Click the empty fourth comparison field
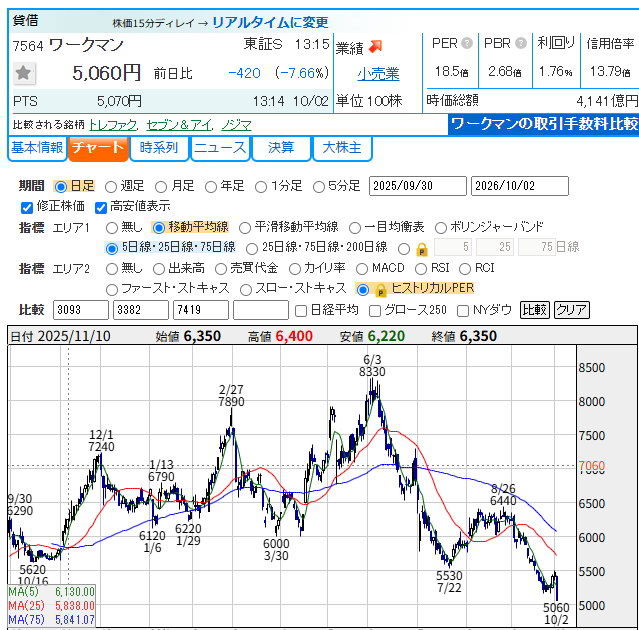Viewport: 639px width, 630px height. click(261, 310)
